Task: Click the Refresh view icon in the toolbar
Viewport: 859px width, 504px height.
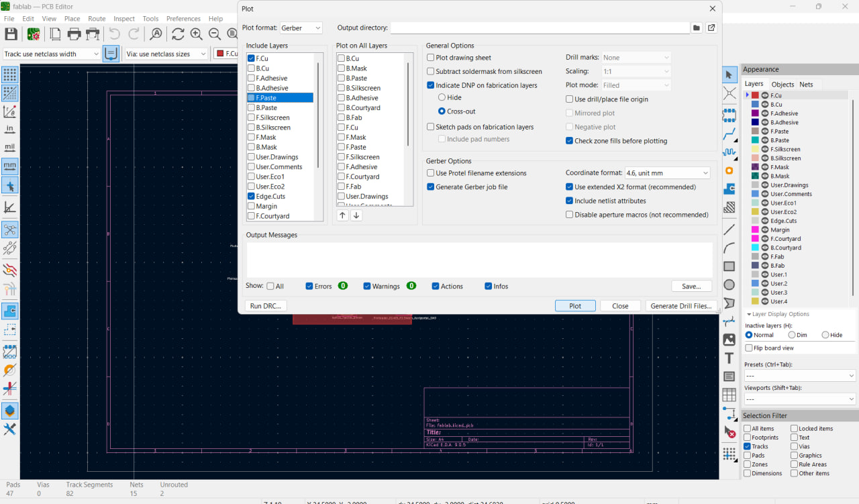Action: [178, 34]
